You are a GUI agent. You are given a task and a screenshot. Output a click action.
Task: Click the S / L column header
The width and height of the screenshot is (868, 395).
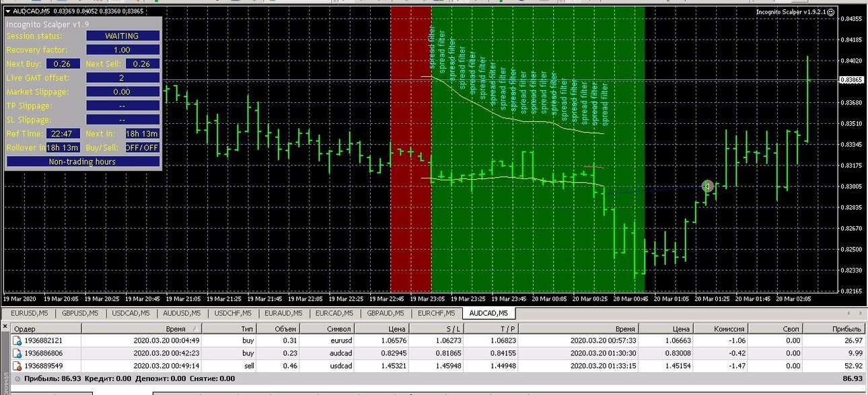coord(437,329)
